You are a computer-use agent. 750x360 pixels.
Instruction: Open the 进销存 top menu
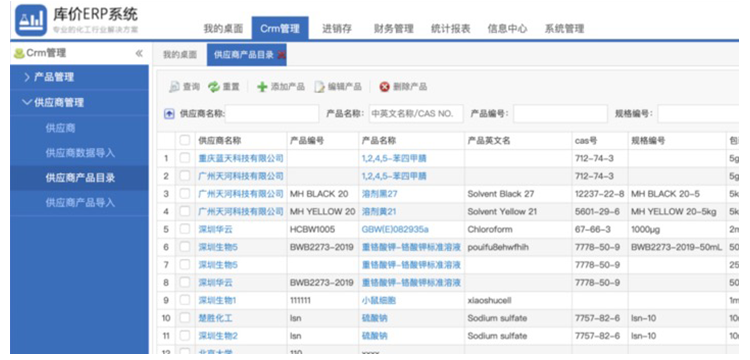pos(337,29)
